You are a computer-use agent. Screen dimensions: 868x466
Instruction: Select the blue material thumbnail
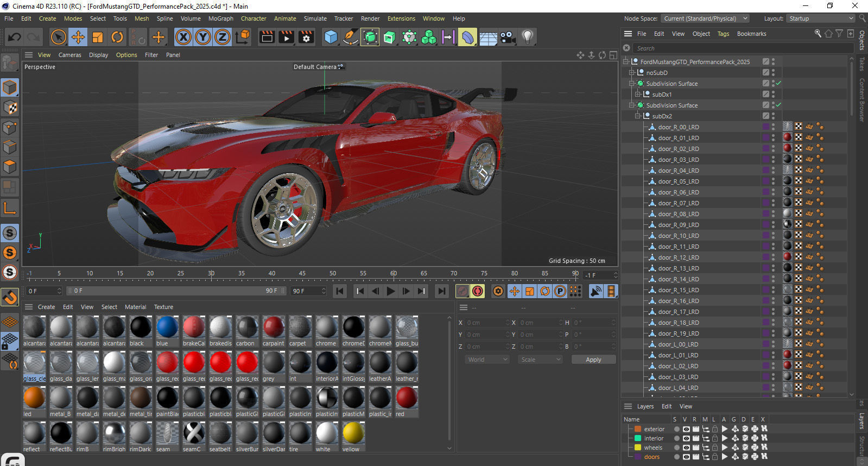pyautogui.click(x=167, y=328)
